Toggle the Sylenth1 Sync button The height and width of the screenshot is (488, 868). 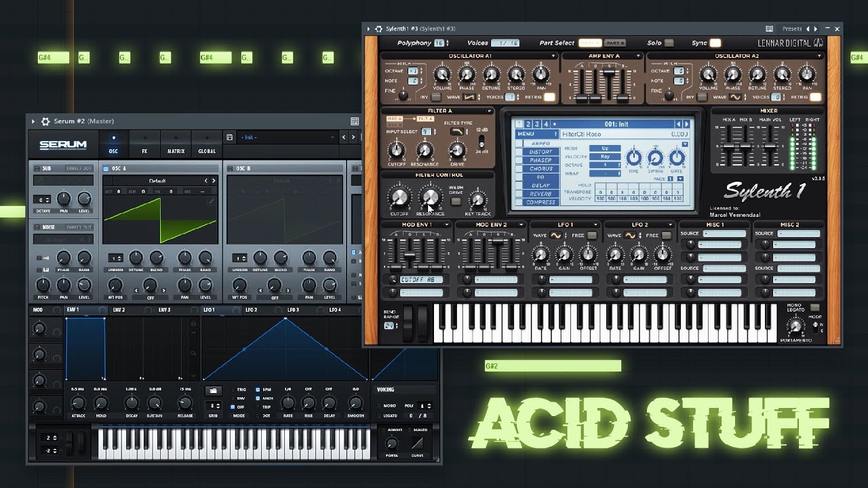pyautogui.click(x=715, y=43)
